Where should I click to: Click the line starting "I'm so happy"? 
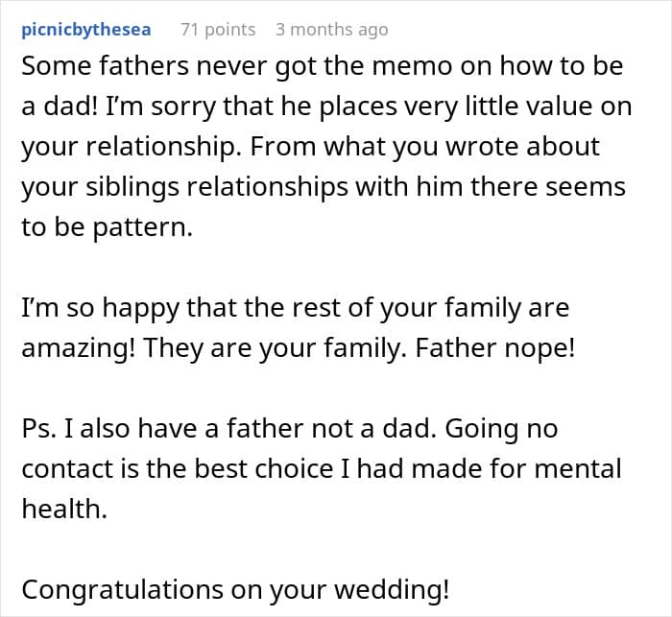295,308
